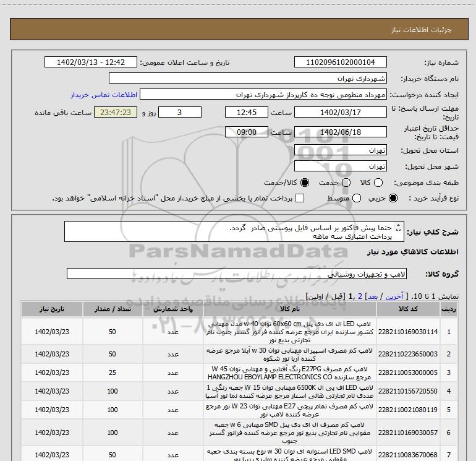Select the خدمت radio option
This screenshot has width=476, height=461.
tap(346, 183)
